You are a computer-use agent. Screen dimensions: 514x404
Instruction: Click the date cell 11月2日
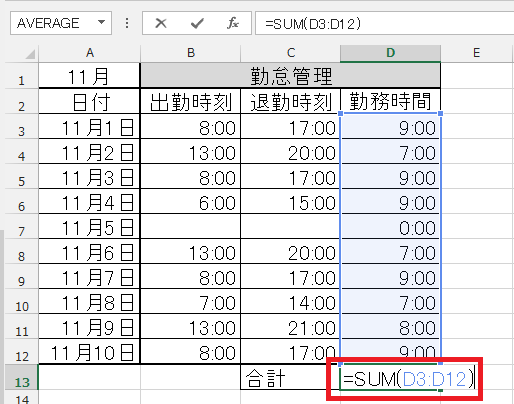coord(89,151)
